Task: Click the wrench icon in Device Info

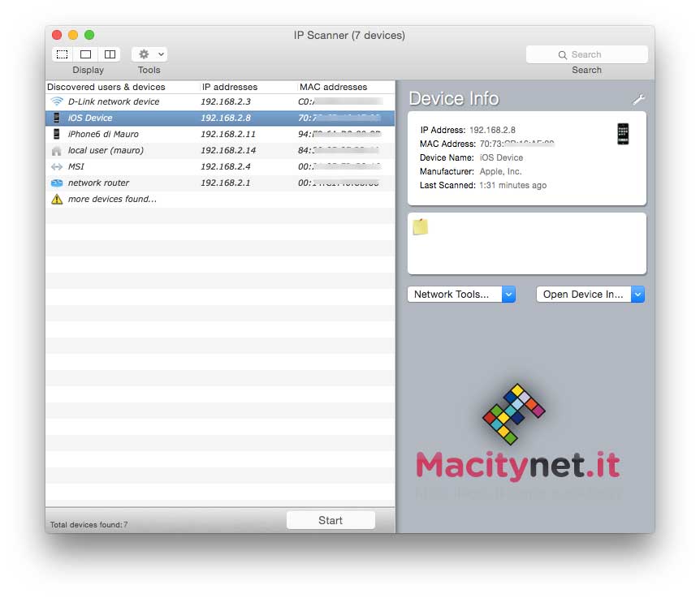Action: (x=639, y=99)
